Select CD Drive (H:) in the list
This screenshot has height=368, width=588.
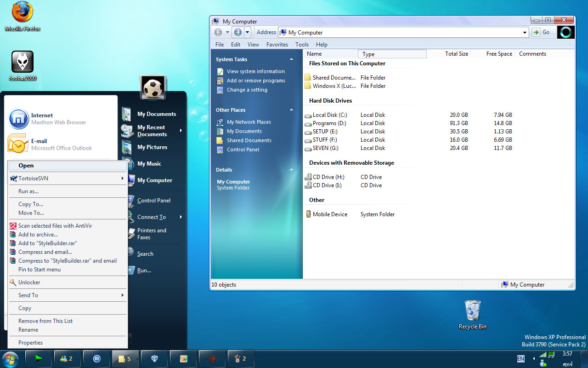click(328, 177)
